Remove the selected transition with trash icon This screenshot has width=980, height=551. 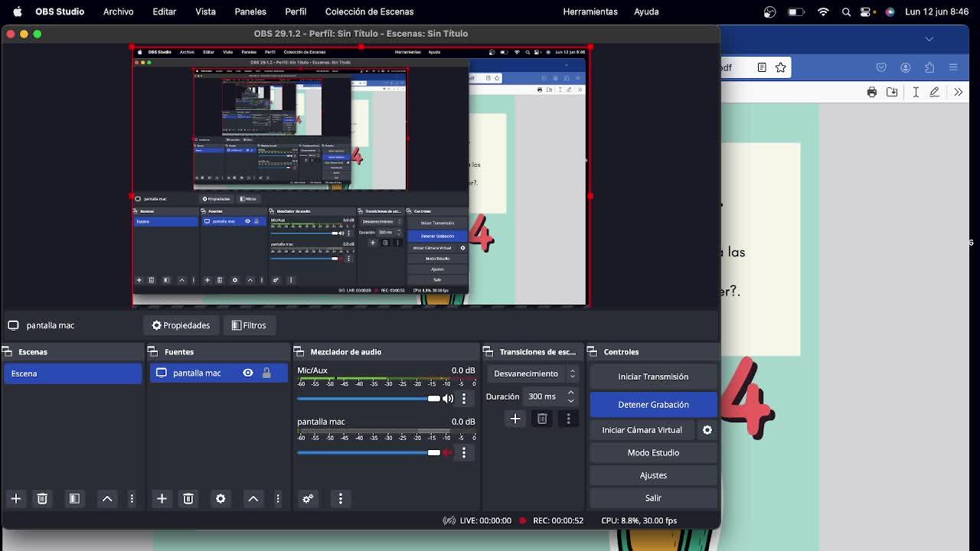point(542,419)
